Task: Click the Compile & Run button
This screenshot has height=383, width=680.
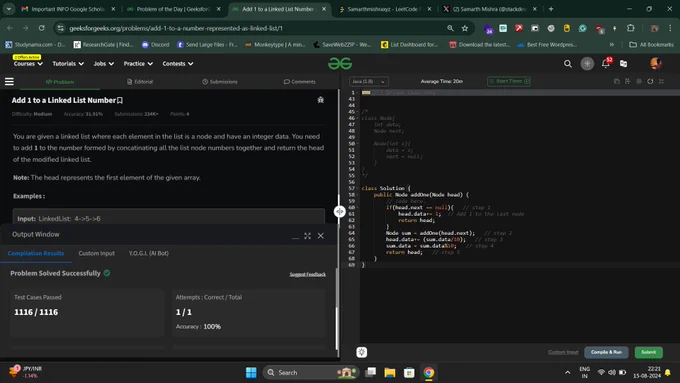Action: coord(606,352)
